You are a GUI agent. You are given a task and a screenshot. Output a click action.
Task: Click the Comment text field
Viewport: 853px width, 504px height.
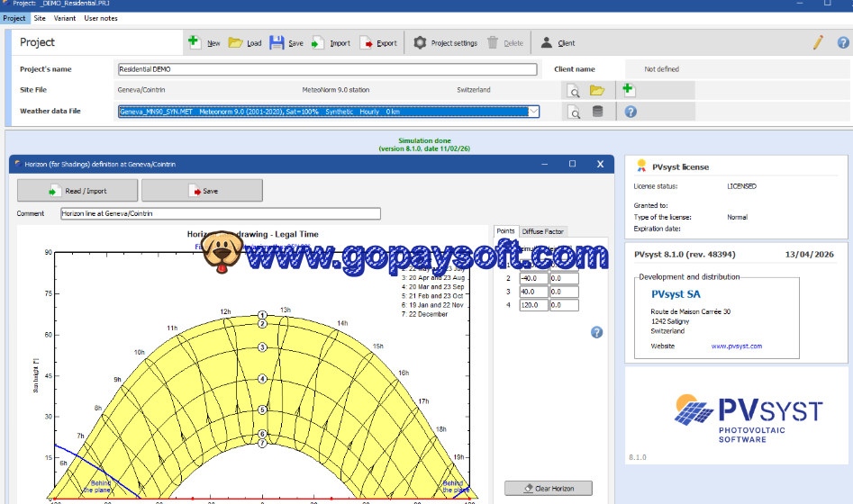pyautogui.click(x=220, y=213)
